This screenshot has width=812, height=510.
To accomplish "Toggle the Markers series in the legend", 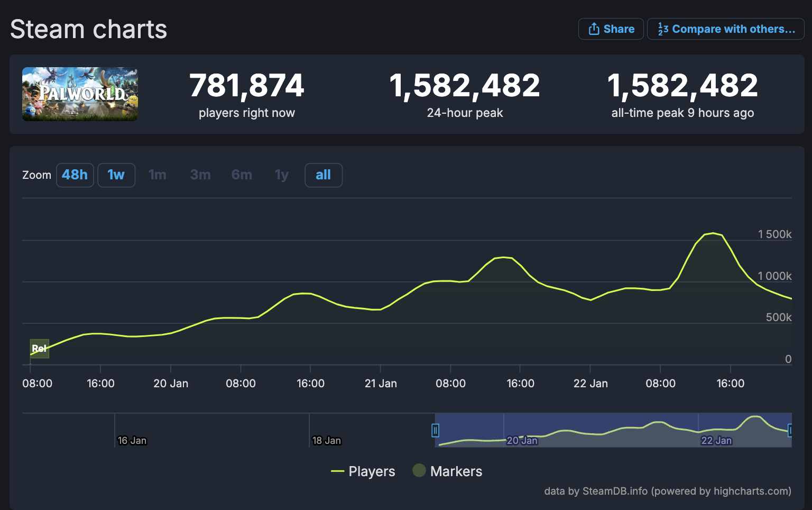I will point(447,471).
